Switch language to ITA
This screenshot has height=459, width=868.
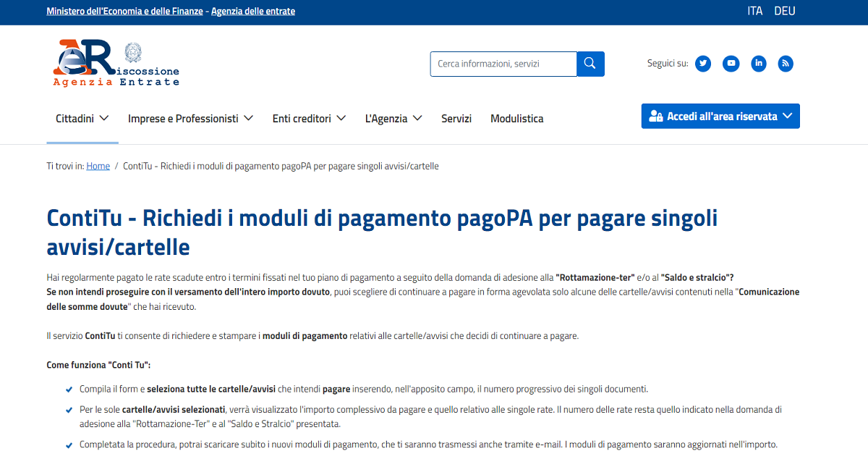(755, 12)
